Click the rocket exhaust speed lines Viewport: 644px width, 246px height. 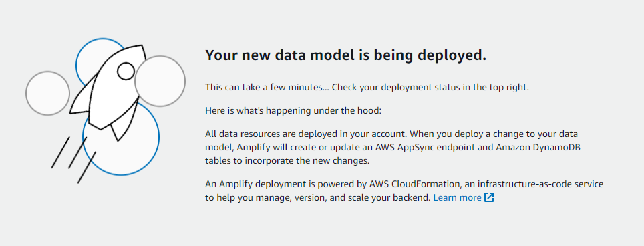pyautogui.click(x=73, y=160)
